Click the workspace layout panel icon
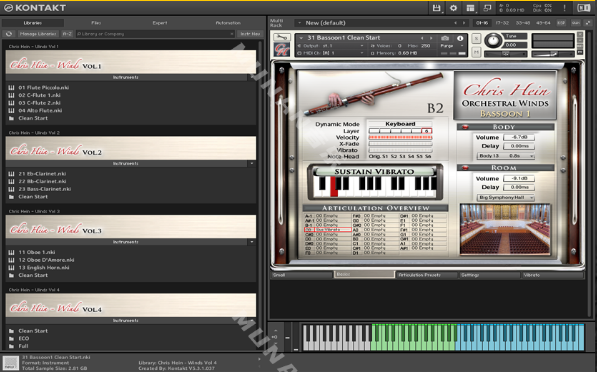The image size is (597, 372). [470, 8]
